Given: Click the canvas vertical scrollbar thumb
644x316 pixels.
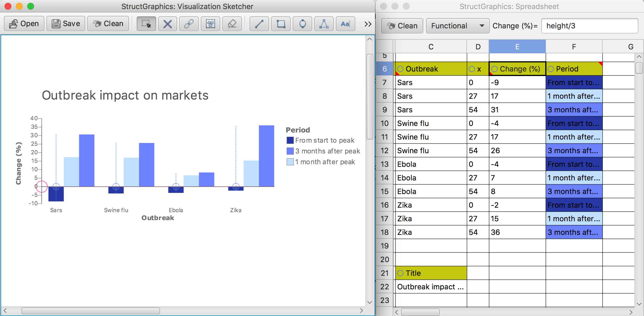Looking at the screenshot, I should 370,96.
